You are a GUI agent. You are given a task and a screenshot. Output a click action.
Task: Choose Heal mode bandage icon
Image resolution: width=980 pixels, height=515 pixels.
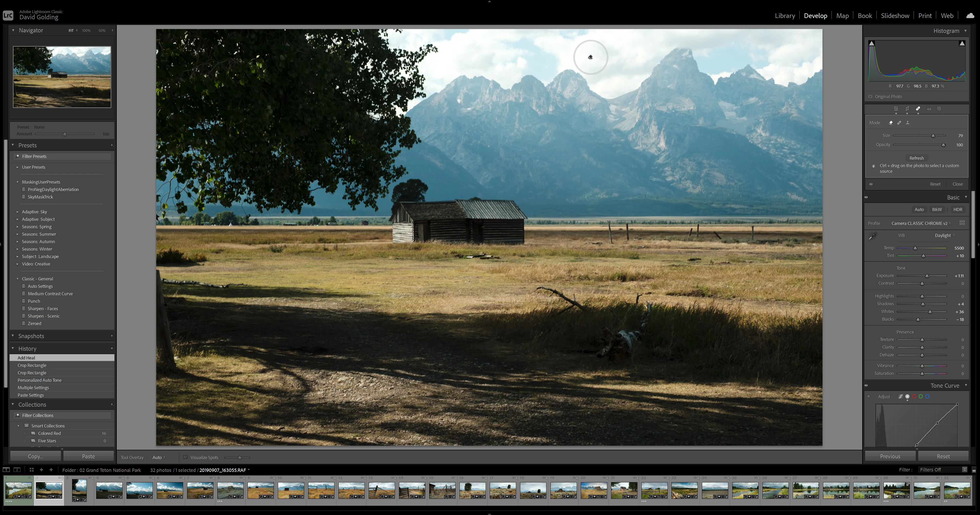(899, 122)
